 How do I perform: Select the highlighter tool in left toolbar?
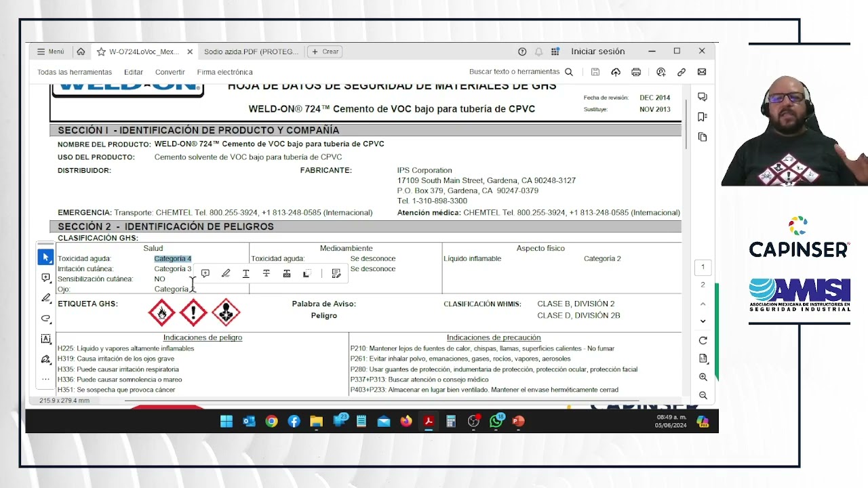click(x=45, y=298)
